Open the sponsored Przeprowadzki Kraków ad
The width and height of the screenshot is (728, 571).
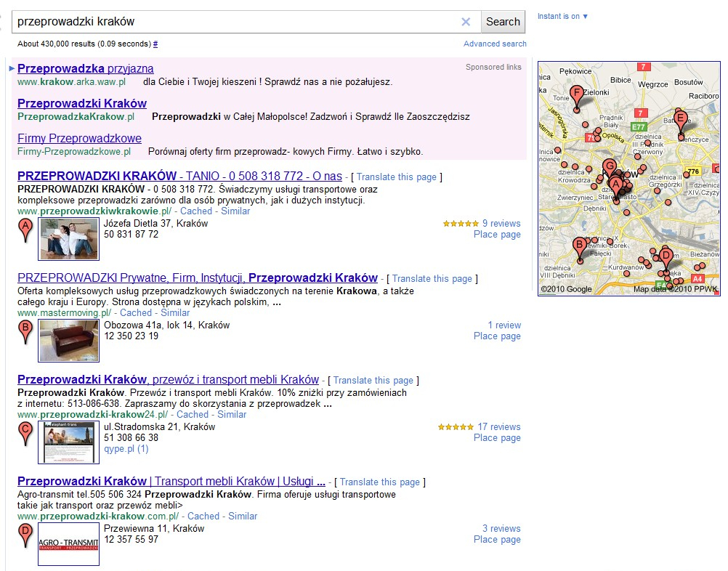(x=82, y=104)
